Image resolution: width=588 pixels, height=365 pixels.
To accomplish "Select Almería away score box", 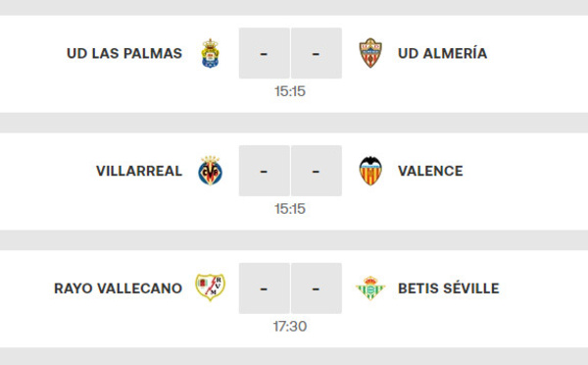I will 317,53.
